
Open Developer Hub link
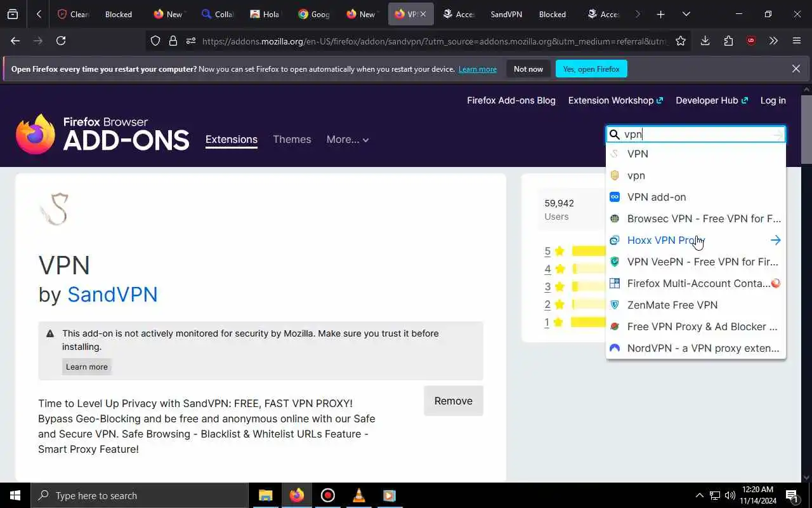tap(712, 100)
